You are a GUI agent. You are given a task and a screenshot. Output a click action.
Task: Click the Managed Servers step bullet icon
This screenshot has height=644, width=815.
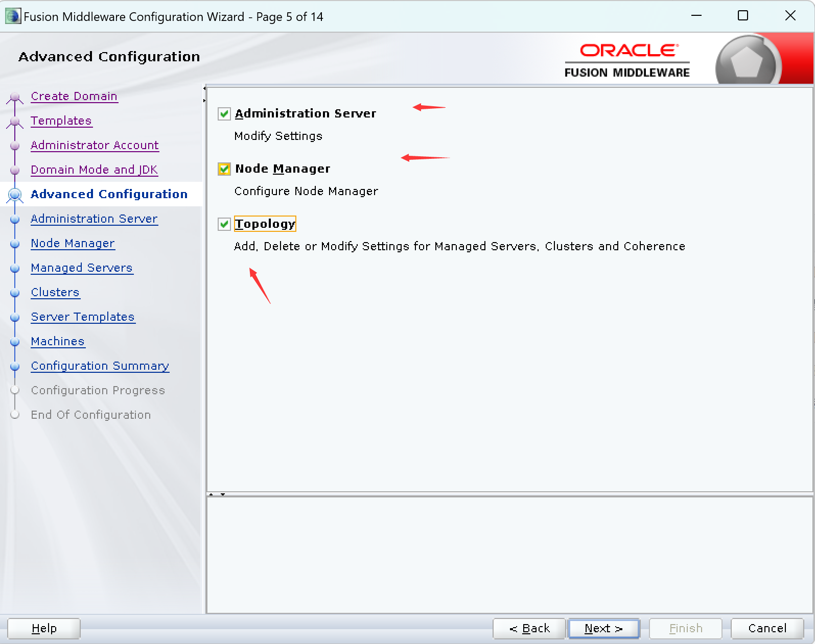click(15, 269)
